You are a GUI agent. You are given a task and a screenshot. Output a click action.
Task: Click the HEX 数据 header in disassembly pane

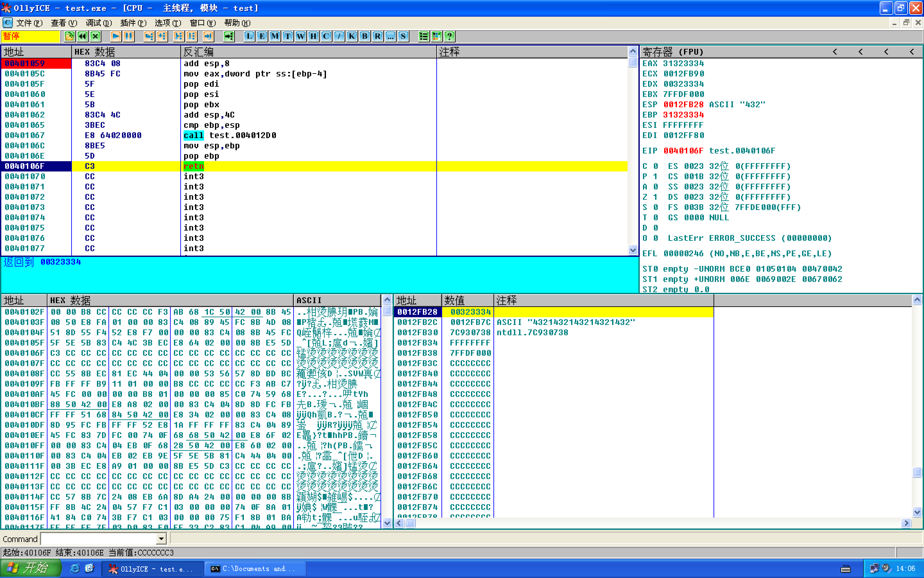(126, 52)
